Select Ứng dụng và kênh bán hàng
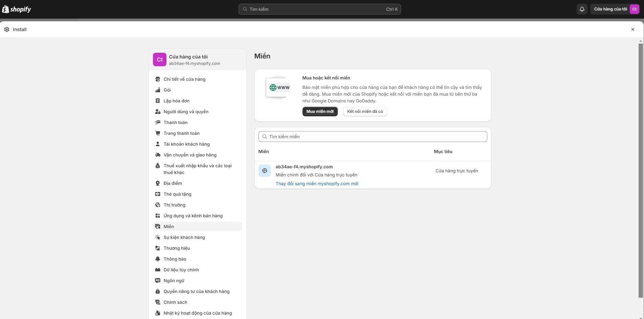Viewport: 644px width, 319px height. click(193, 216)
